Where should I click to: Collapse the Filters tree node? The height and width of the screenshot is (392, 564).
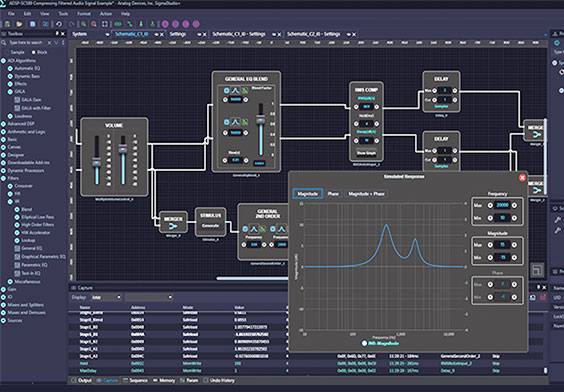3,178
